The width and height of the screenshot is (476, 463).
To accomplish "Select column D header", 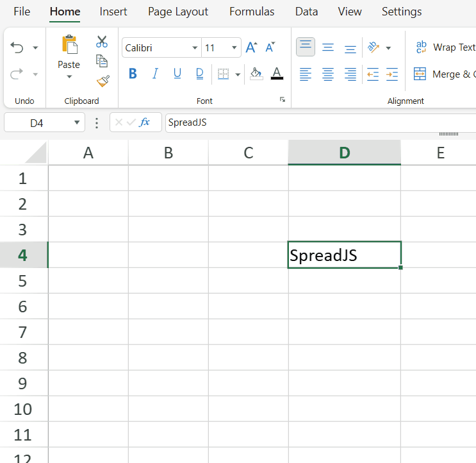I will coord(345,153).
